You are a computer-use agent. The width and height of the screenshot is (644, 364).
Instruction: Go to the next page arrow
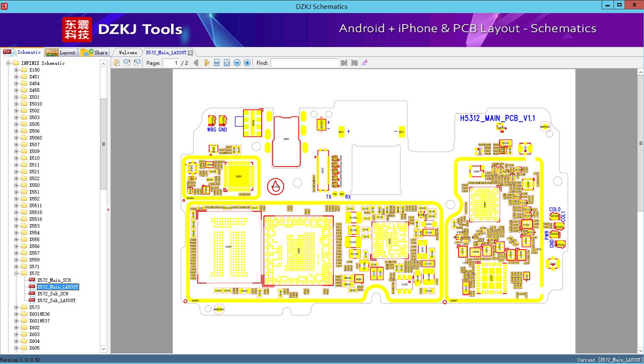coord(207,63)
